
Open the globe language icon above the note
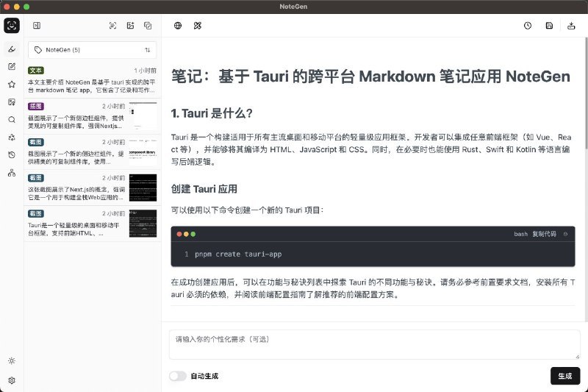click(178, 26)
